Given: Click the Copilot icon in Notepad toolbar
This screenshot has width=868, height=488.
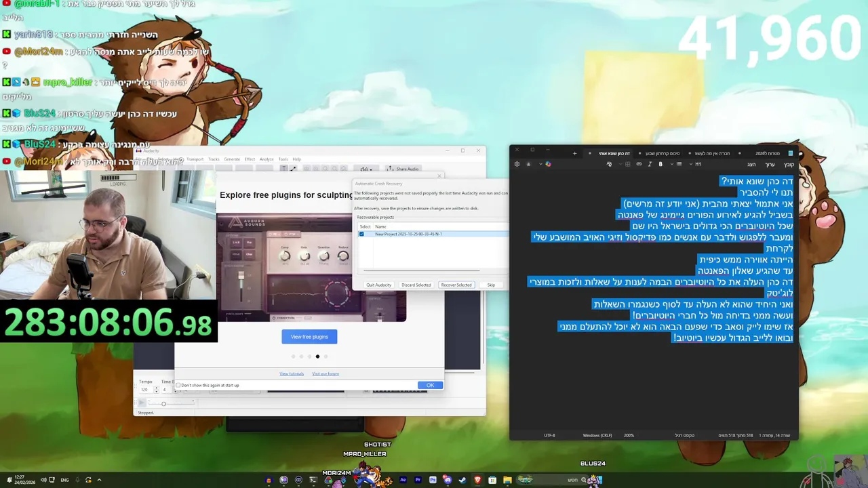Looking at the screenshot, I should click(x=549, y=164).
